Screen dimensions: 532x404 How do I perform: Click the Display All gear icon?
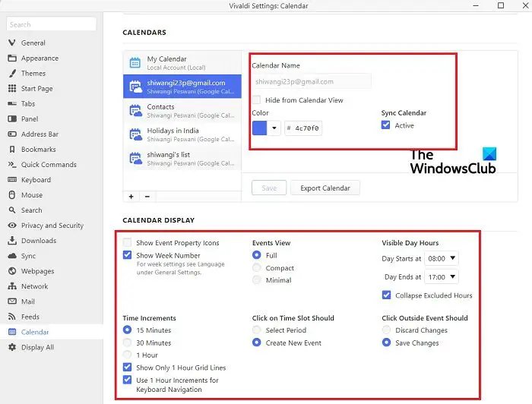point(12,347)
